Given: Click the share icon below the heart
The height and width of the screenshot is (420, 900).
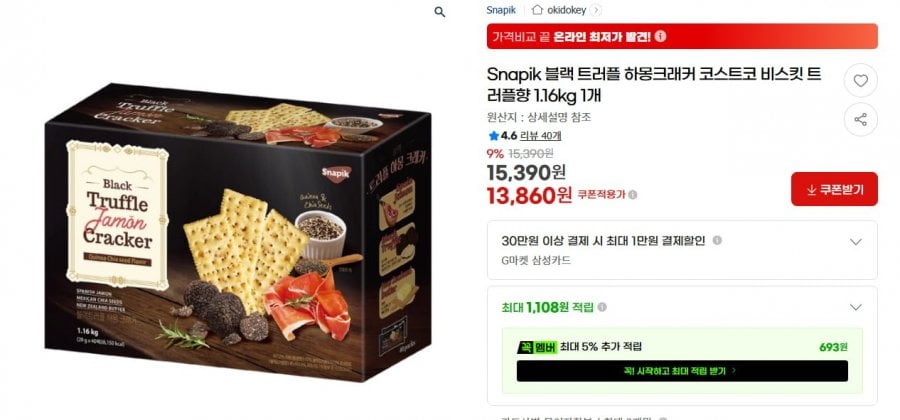Looking at the screenshot, I should click(x=860, y=120).
